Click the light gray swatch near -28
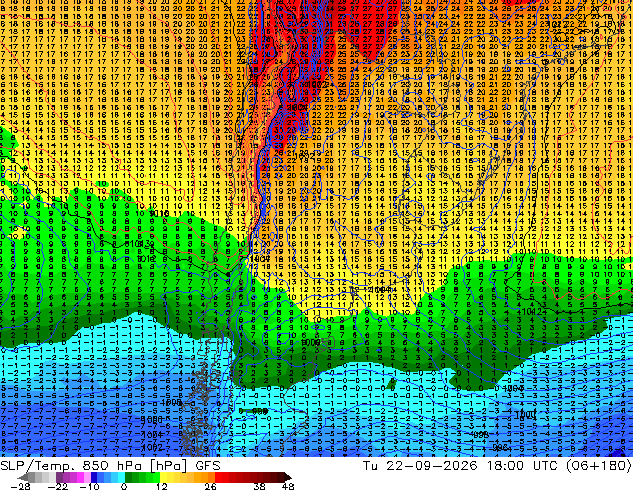This screenshot has height=490, width=634. click(38, 477)
